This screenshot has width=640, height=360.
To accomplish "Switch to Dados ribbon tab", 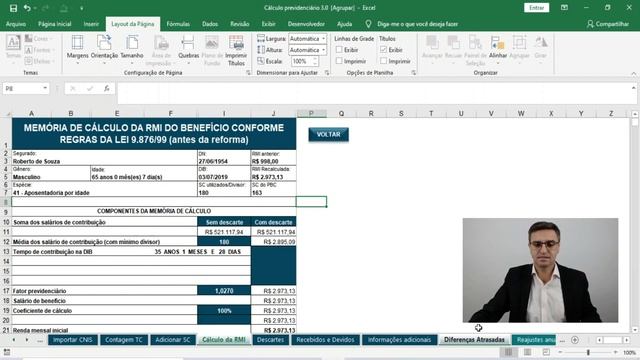I will pos(210,24).
